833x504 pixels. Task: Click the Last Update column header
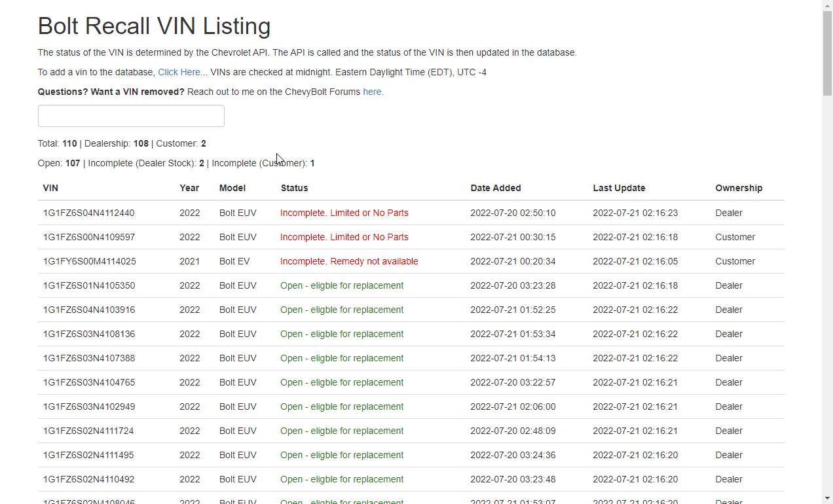click(619, 188)
